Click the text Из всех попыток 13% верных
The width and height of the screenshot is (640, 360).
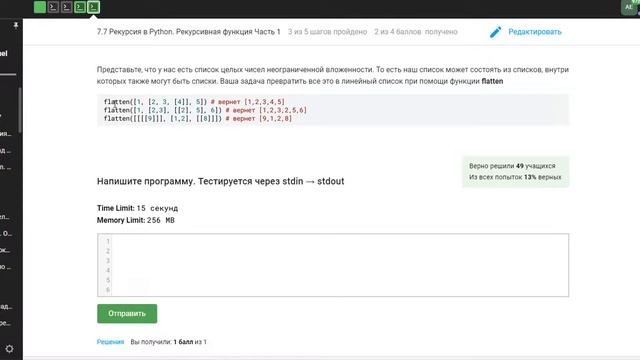coord(515,177)
